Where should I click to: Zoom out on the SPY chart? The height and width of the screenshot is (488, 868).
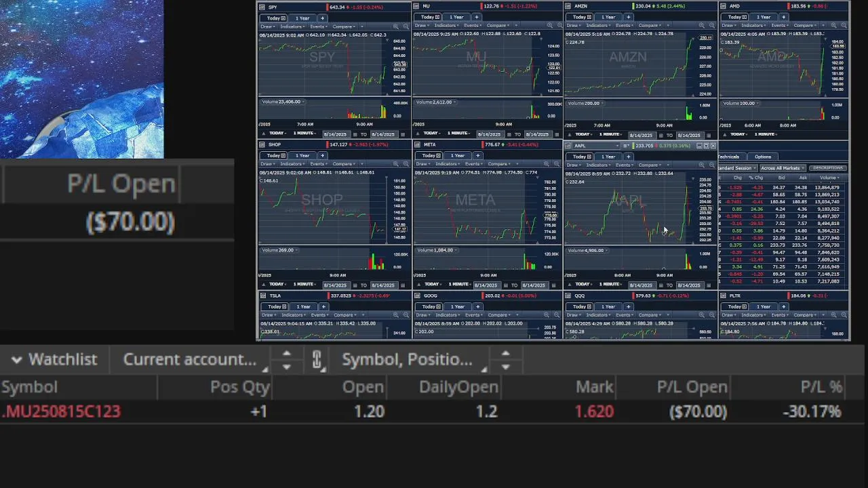(x=406, y=26)
